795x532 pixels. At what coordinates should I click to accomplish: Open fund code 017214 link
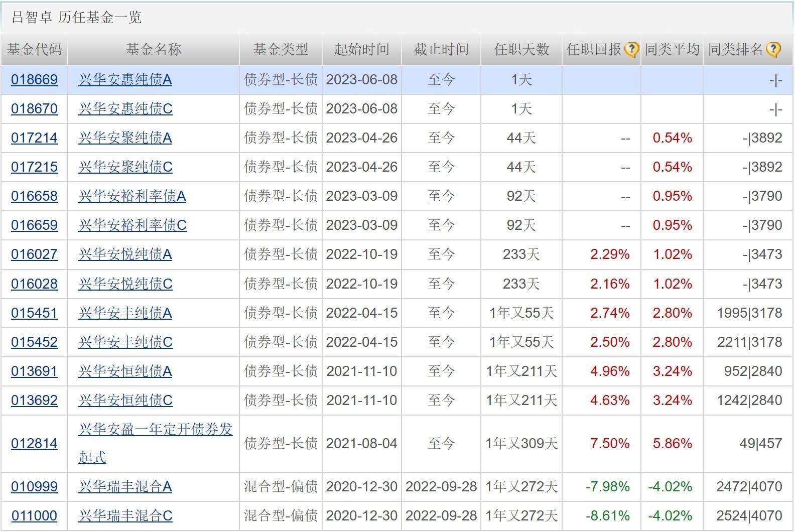point(34,138)
